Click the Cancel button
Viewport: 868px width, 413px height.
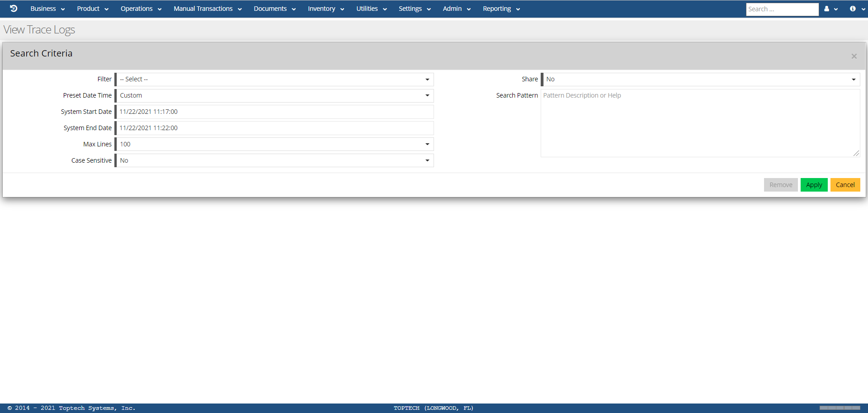(x=845, y=185)
